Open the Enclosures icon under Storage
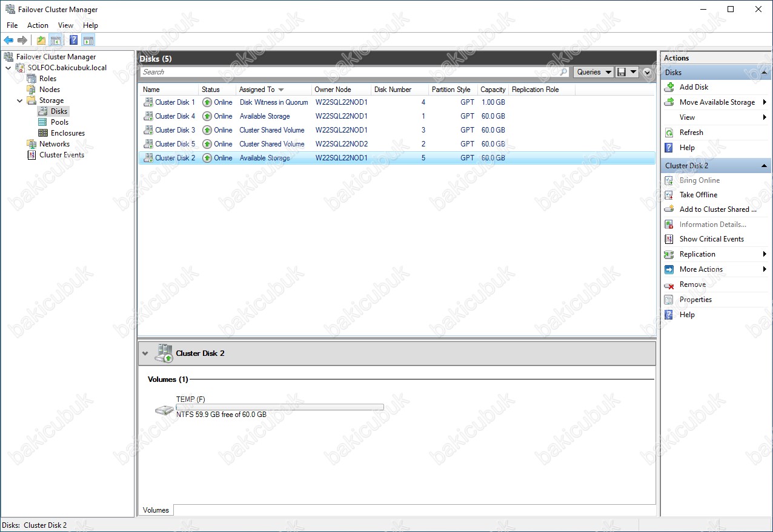The image size is (773, 532). (42, 133)
